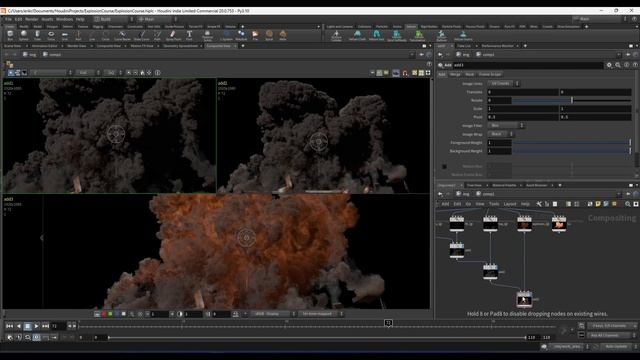Switch to the Geometry Spreadsheet tab
This screenshot has width=640, height=360.
[x=180, y=46]
